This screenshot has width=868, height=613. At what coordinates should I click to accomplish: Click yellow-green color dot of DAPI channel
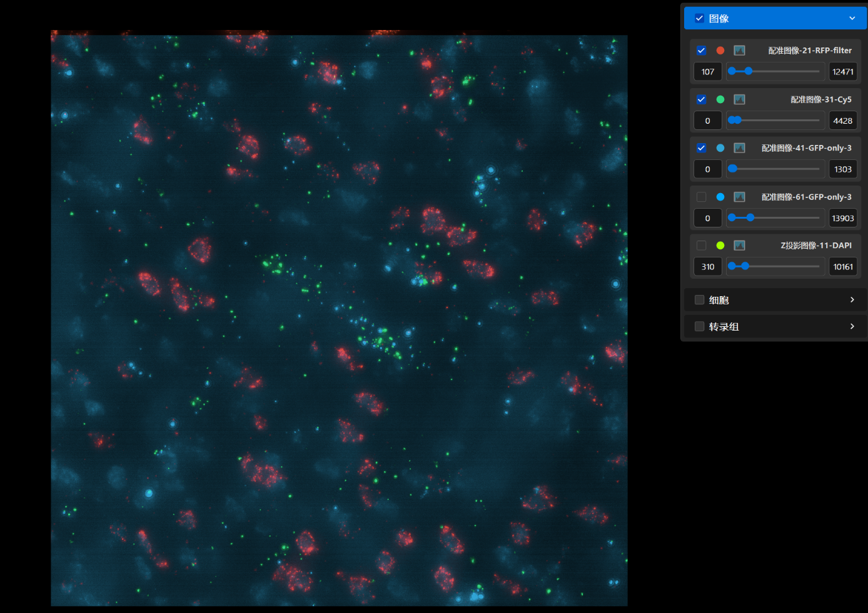click(x=720, y=246)
